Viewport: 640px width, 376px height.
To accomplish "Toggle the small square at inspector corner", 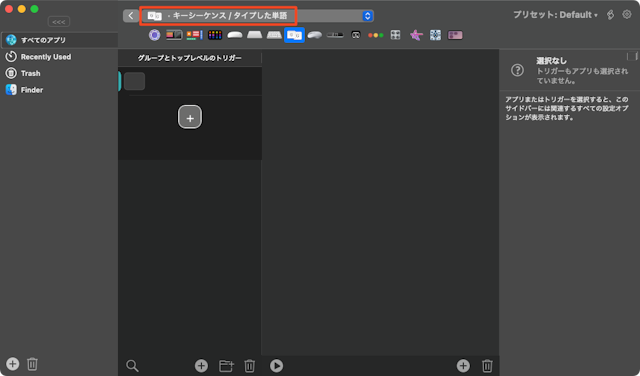I will (x=632, y=56).
